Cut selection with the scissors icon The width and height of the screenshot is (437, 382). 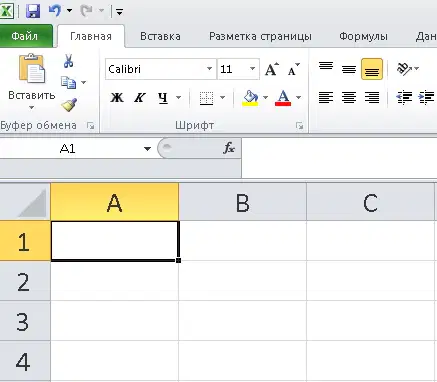(69, 61)
